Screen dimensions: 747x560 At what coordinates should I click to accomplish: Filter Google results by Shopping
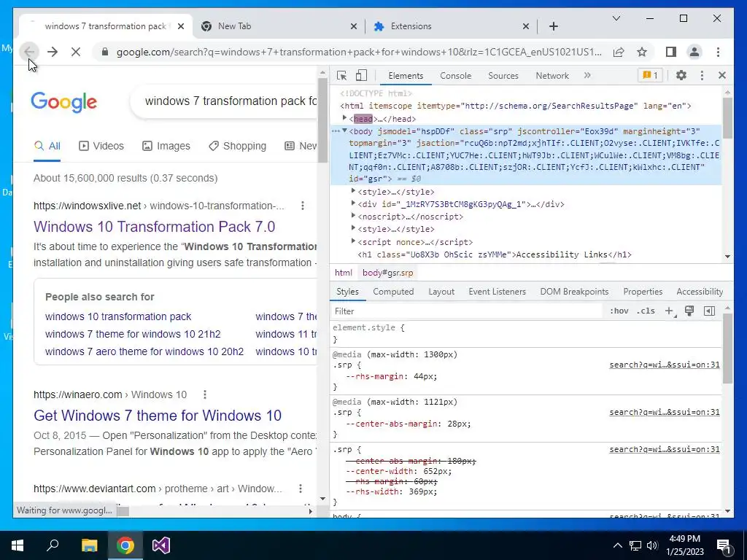coord(237,146)
